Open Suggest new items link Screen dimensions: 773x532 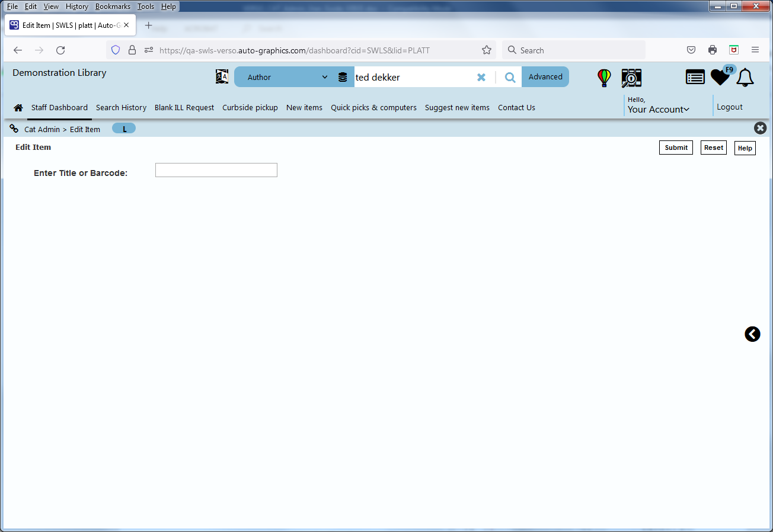457,108
